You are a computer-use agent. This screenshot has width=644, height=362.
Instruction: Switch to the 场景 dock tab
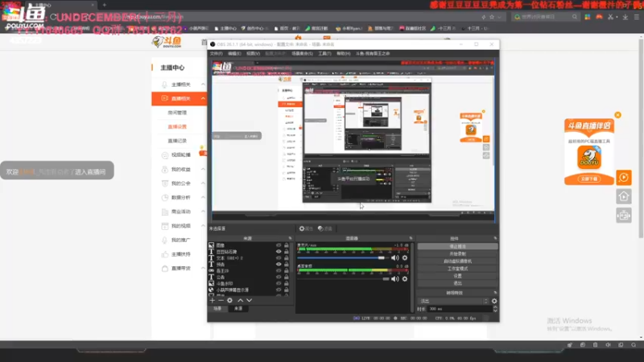point(217,308)
